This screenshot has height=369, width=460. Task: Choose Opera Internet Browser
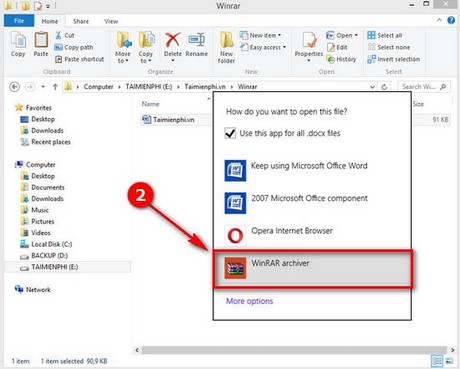click(312, 235)
